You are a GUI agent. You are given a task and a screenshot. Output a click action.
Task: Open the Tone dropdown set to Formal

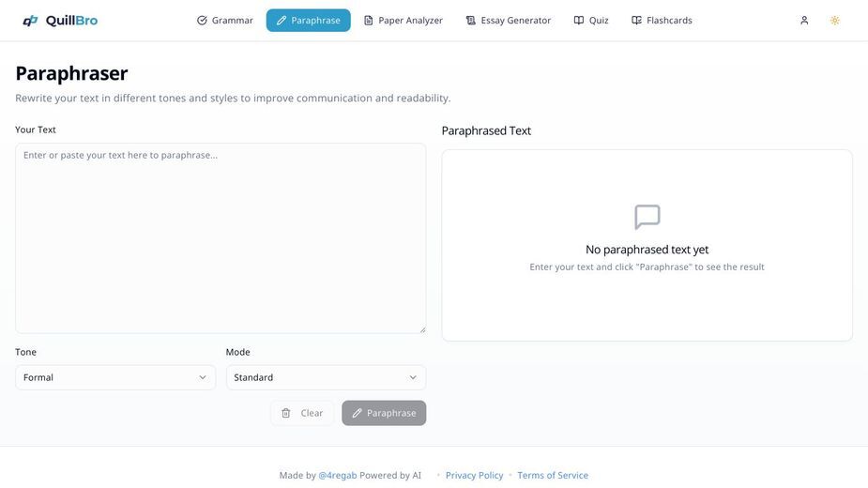click(x=115, y=377)
